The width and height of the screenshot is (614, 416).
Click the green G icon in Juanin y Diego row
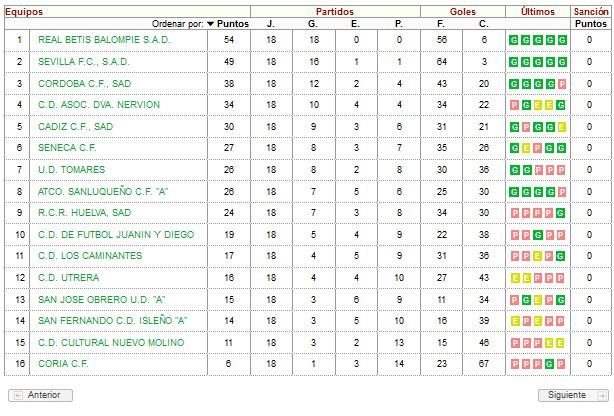tap(538, 235)
